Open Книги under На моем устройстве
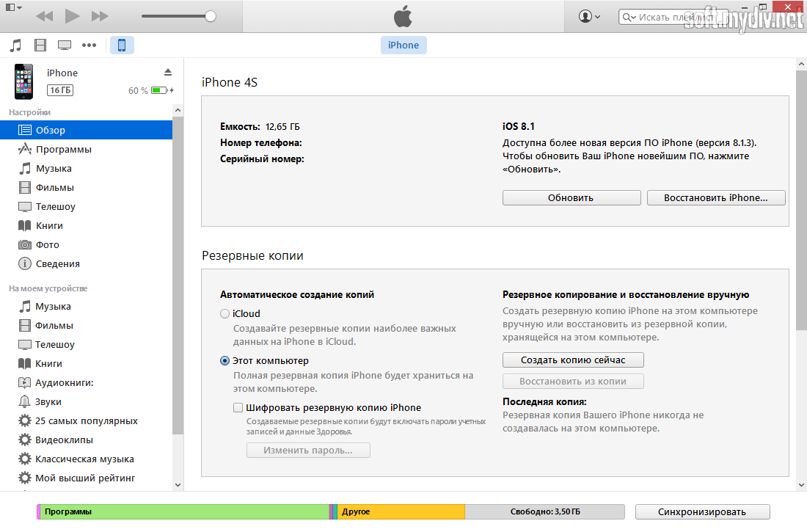This screenshot has height=532, width=807. click(86, 363)
